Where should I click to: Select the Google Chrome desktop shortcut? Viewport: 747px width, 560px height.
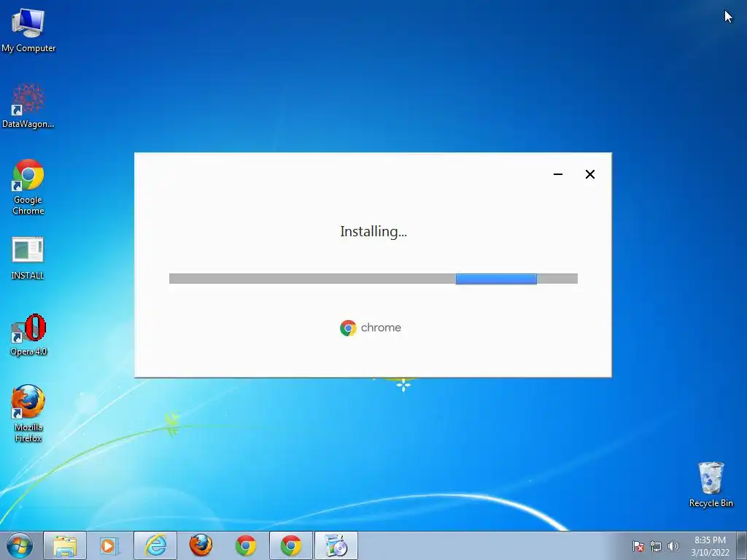point(28,187)
